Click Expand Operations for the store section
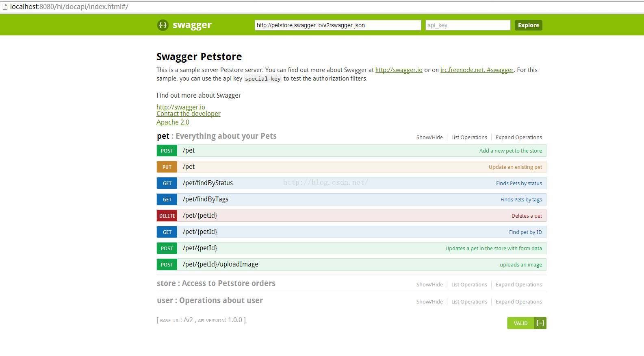 (x=519, y=285)
